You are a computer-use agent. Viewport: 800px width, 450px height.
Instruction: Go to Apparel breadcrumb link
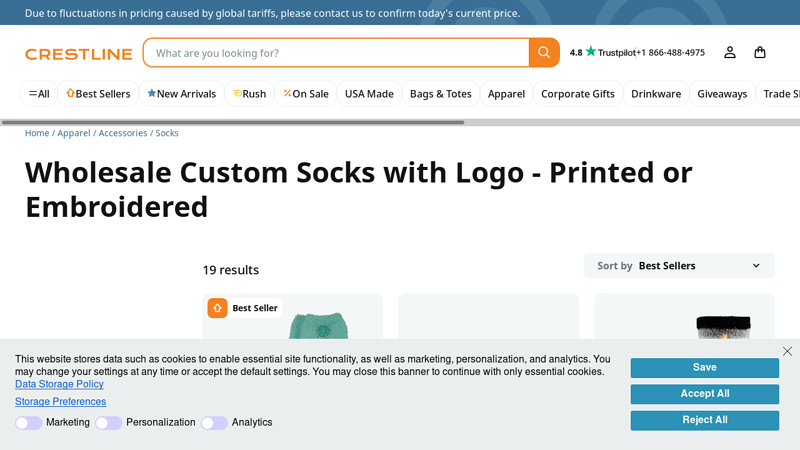pyautogui.click(x=73, y=133)
